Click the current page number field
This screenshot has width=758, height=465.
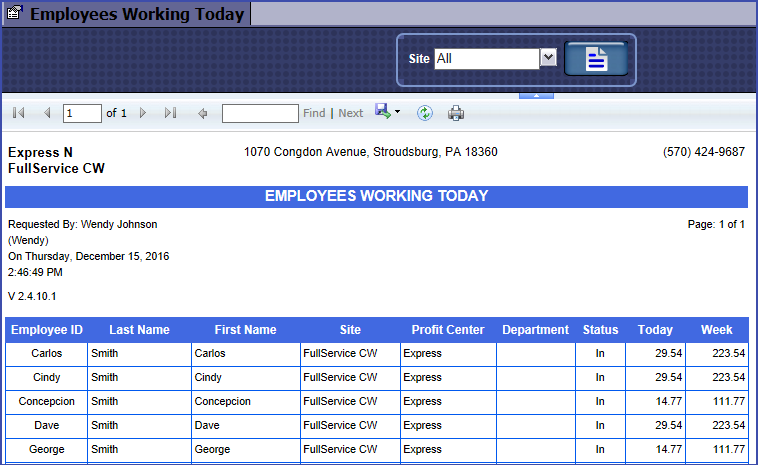pyautogui.click(x=82, y=114)
